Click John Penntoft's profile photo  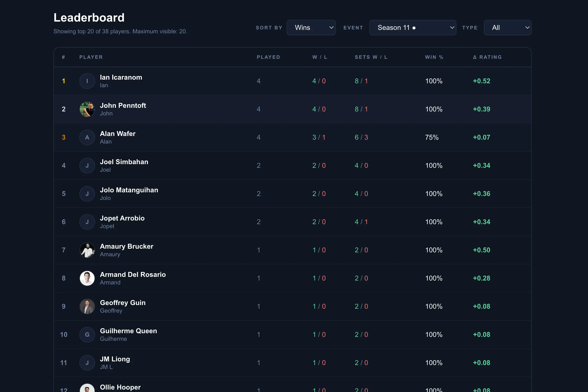(87, 109)
